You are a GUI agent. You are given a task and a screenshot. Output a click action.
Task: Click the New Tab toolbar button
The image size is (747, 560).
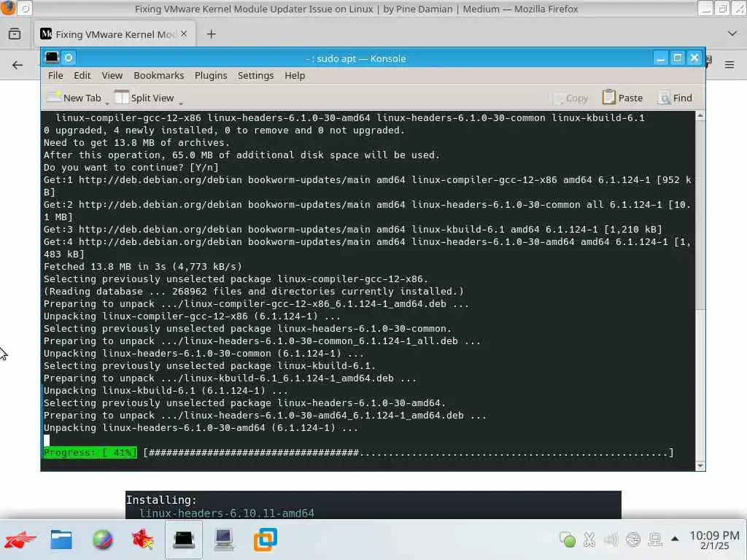74,98
